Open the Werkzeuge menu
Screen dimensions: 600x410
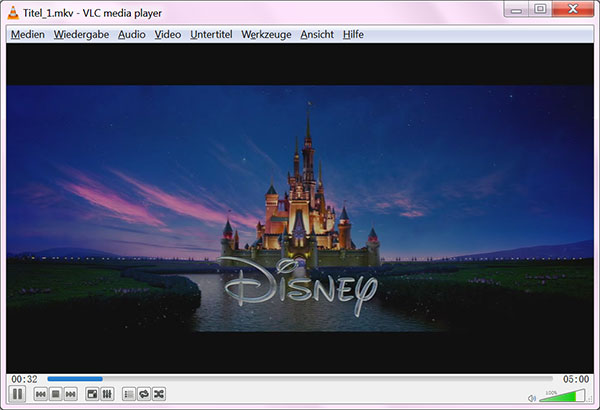tap(266, 34)
